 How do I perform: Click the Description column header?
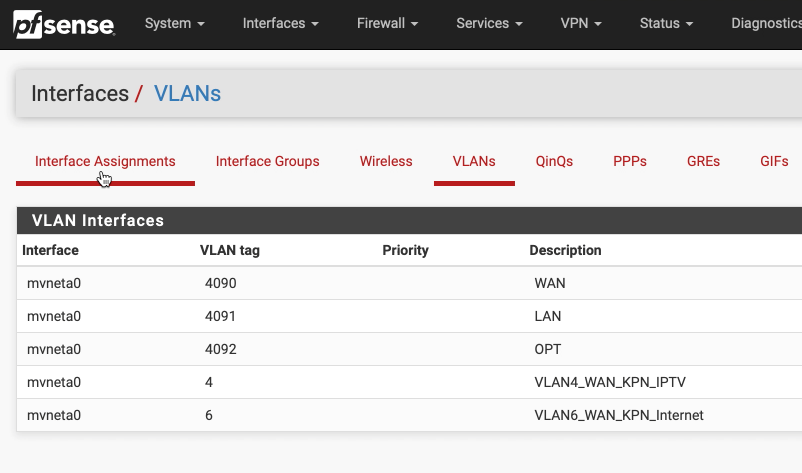[x=565, y=251]
